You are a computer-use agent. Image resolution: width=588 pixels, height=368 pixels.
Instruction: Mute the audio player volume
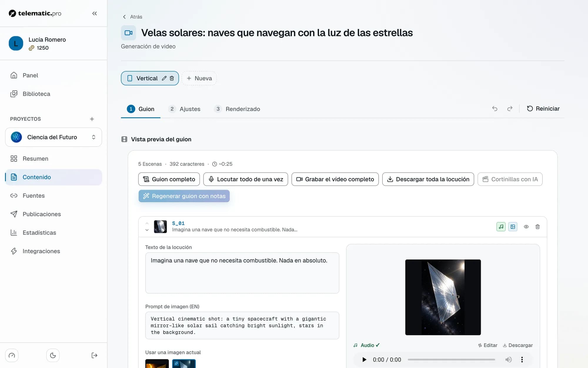508,359
